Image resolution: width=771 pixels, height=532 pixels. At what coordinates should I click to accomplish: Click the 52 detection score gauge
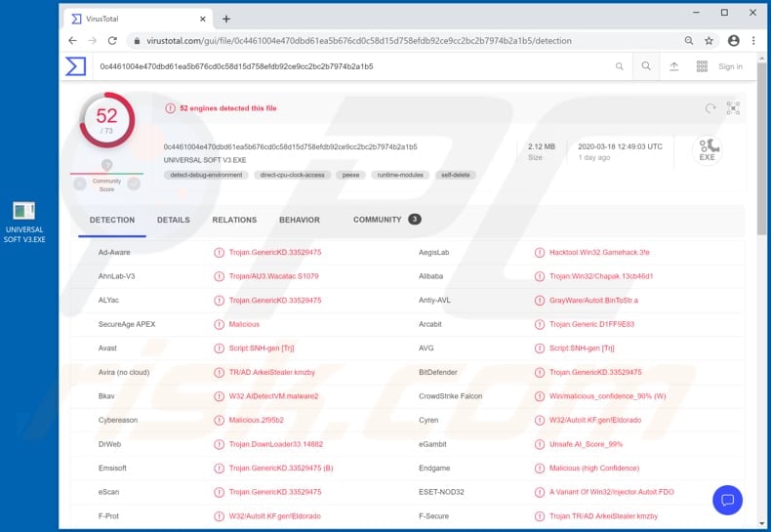tap(106, 120)
